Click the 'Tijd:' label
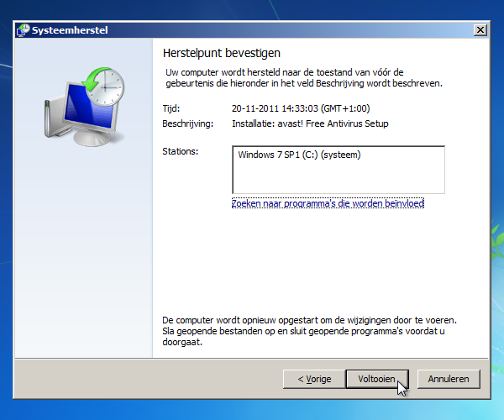Viewport: 504px width, 420px height. pos(171,108)
